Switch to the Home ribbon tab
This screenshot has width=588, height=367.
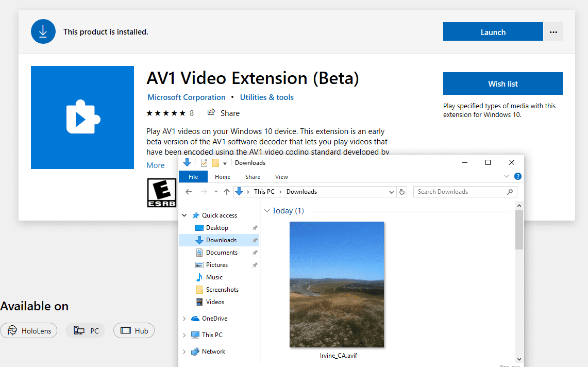click(x=223, y=177)
